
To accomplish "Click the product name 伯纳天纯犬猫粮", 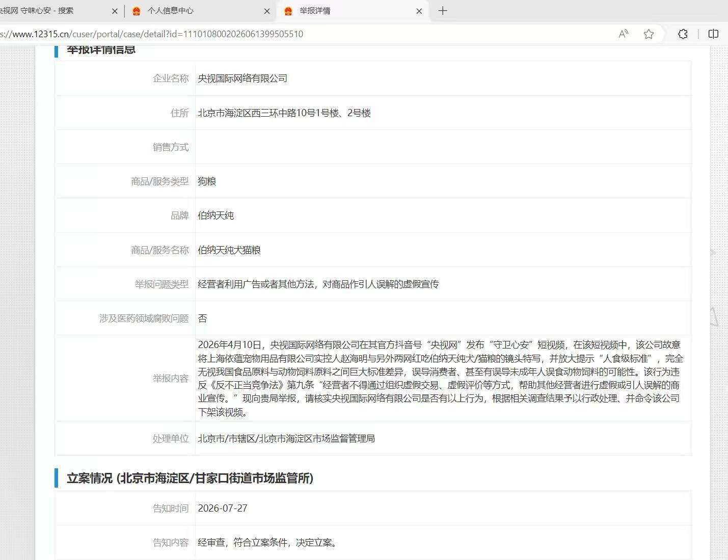I will pos(229,250).
